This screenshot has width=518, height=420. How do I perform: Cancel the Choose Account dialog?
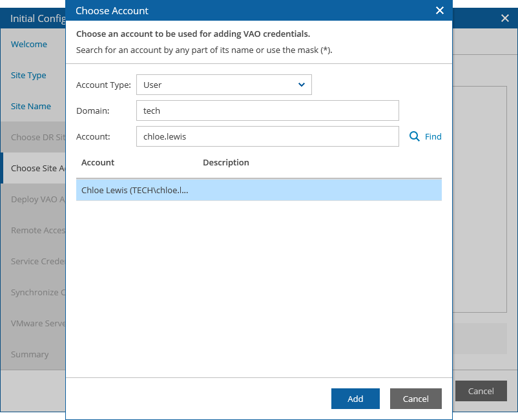[x=415, y=399]
